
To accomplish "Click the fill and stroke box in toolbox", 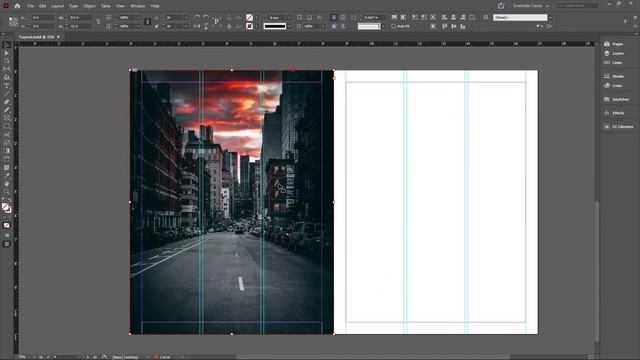I will tap(6, 208).
